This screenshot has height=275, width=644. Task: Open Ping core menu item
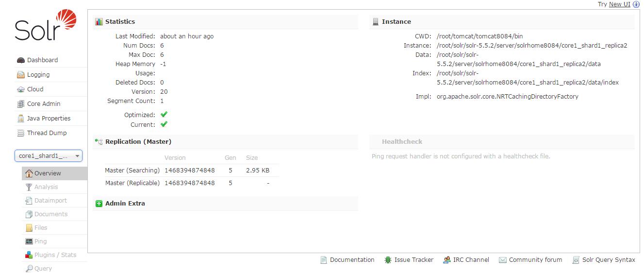tap(54, 241)
